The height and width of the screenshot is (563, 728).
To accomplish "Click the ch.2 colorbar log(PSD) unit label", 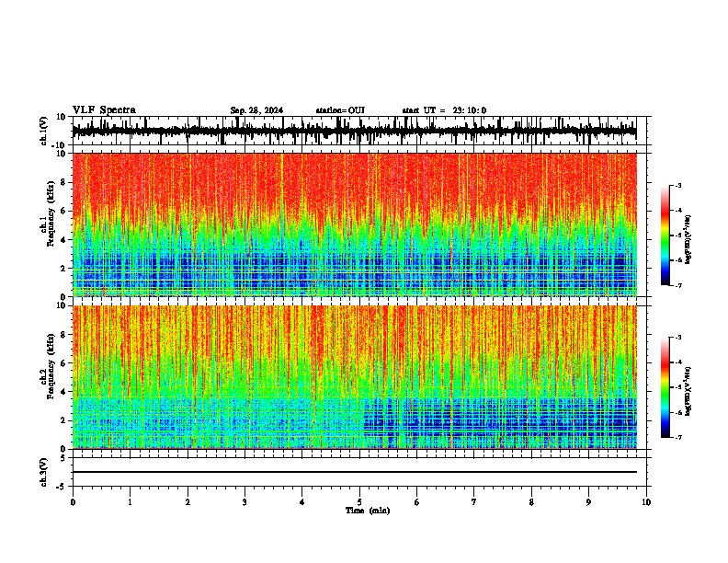I will 688,391.
